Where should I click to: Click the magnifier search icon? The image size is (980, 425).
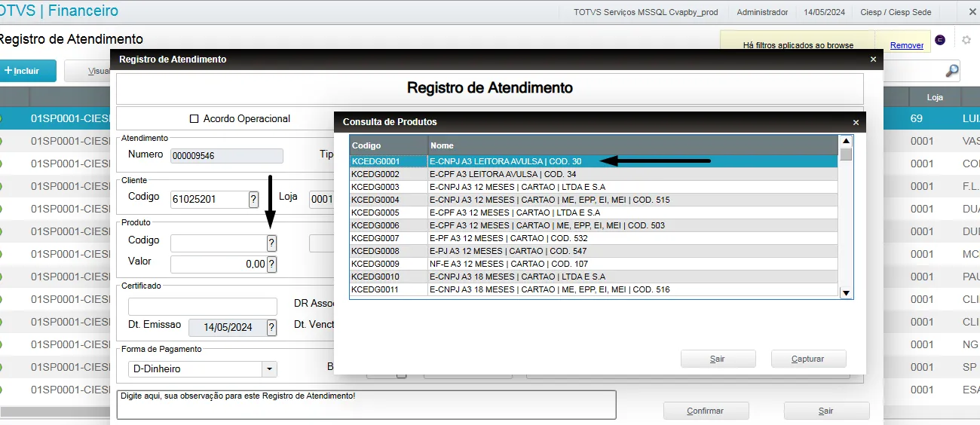(x=952, y=71)
